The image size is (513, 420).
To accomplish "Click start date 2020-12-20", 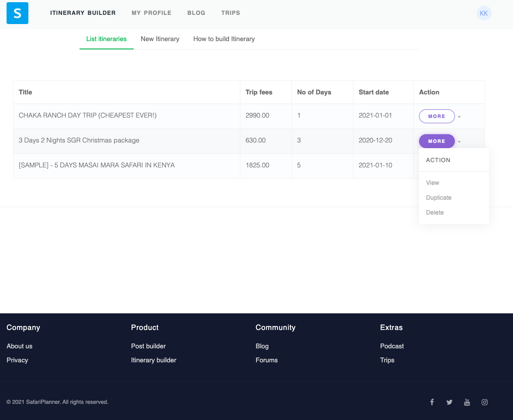I will click(375, 140).
